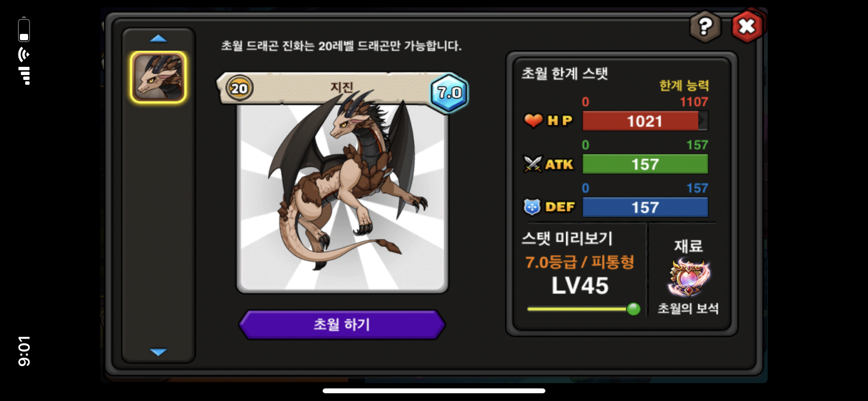This screenshot has width=868, height=401.
Task: Tap the HP heart icon
Action: pos(533,120)
